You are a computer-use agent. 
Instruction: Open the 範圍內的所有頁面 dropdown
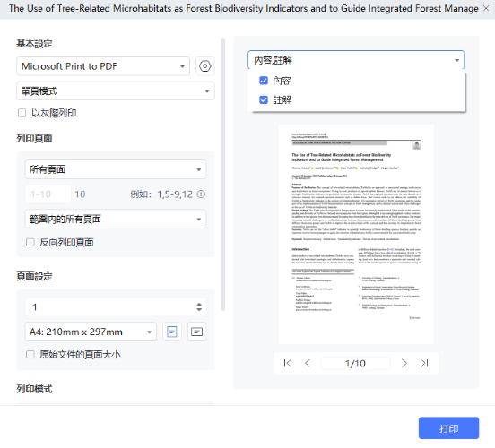tap(116, 219)
